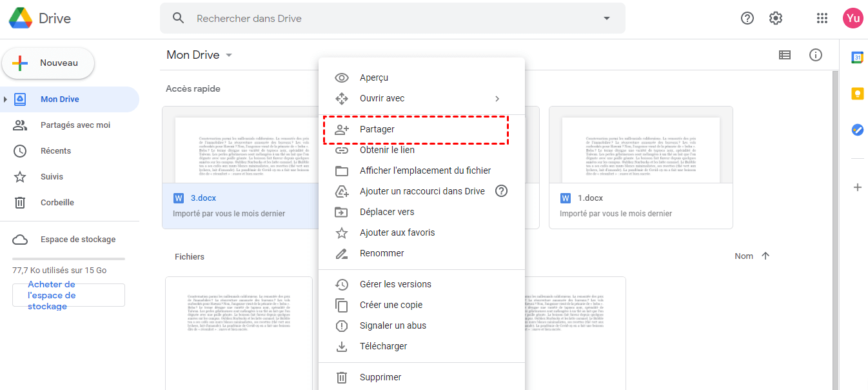Open Google Tasks from the side panel

[x=857, y=130]
